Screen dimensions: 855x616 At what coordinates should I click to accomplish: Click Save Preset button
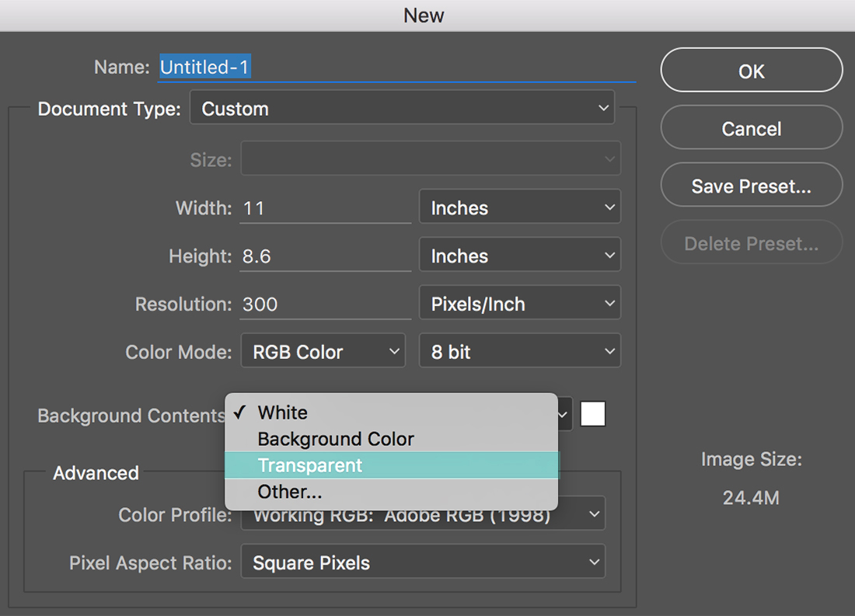(x=752, y=186)
